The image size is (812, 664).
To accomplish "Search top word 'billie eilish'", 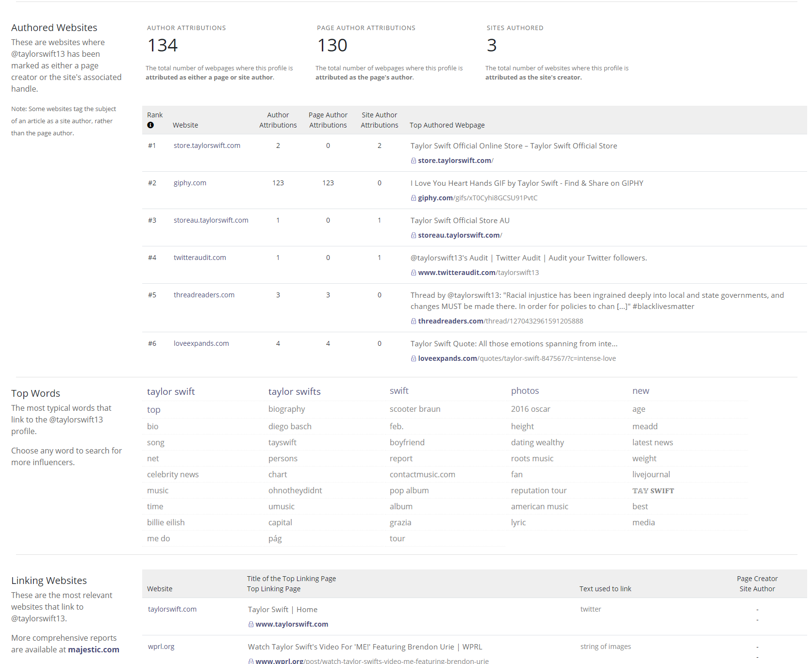I will point(166,522).
